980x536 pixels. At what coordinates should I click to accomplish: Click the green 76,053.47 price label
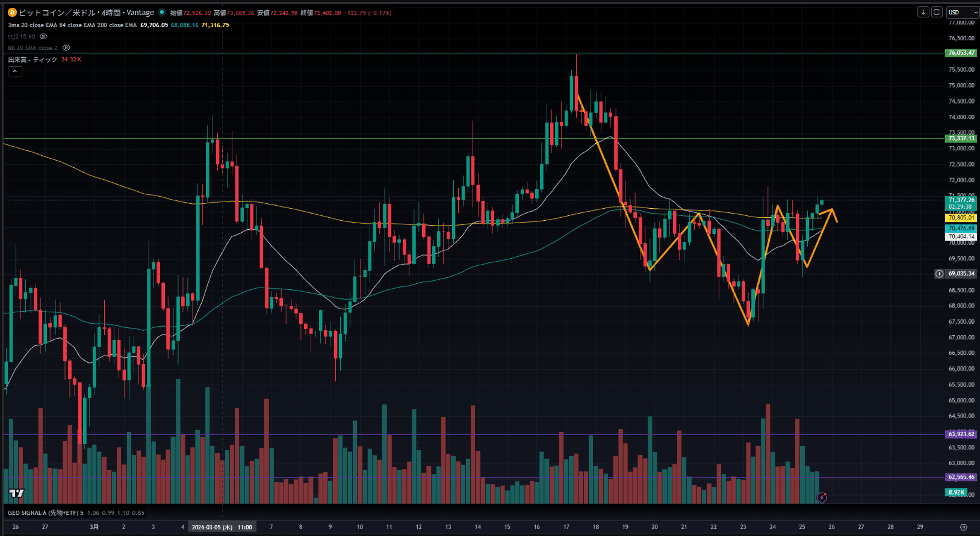tap(961, 53)
